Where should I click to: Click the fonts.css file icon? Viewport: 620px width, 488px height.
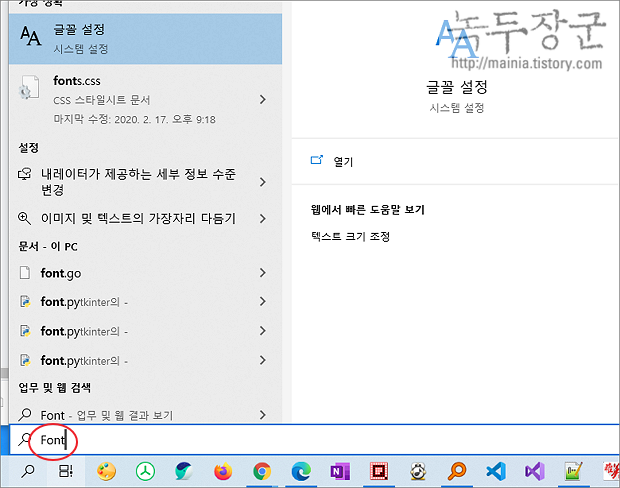click(x=28, y=88)
